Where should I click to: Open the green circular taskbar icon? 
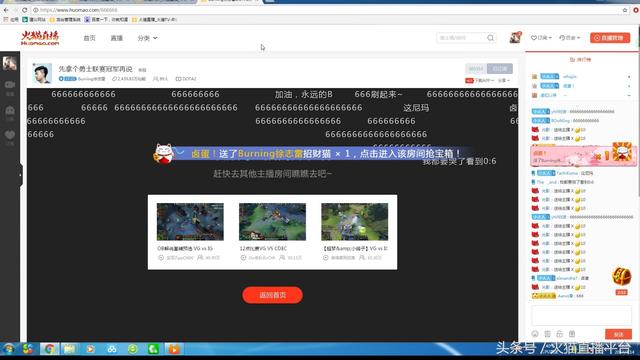coord(132,349)
